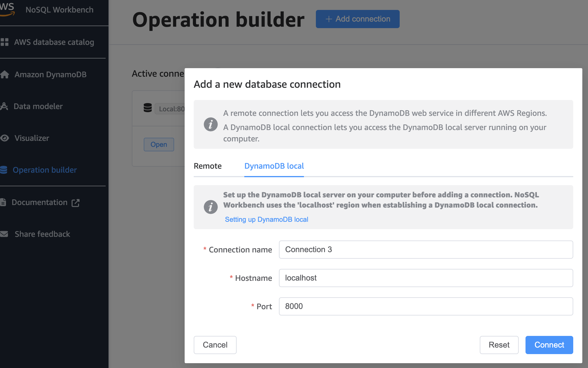Click the Documentation page icon

coord(3,202)
